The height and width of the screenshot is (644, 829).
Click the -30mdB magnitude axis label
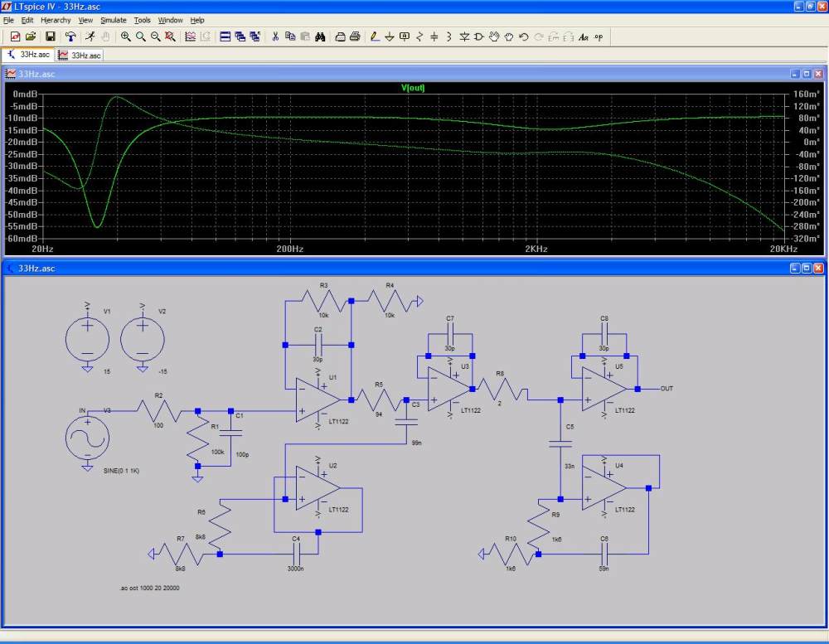(22, 166)
